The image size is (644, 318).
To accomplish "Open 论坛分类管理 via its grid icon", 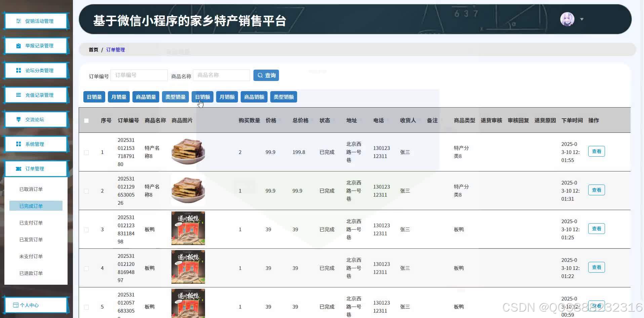I will point(18,70).
